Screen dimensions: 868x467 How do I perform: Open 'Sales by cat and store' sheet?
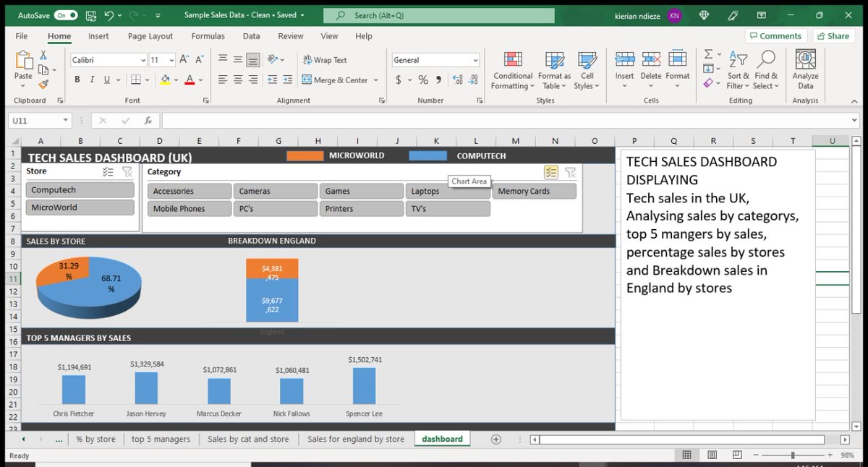coord(248,439)
